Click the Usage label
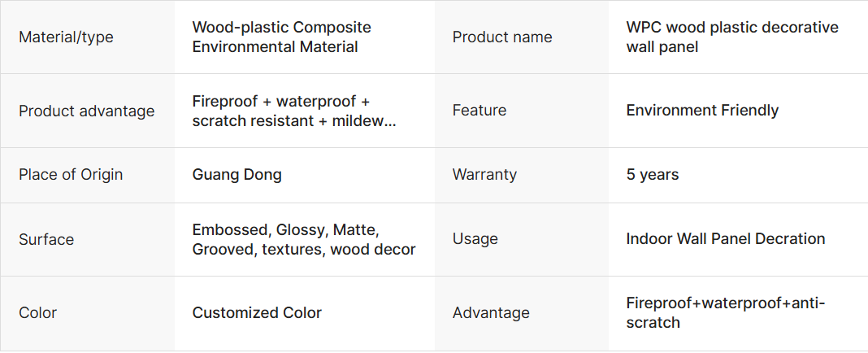The width and height of the screenshot is (868, 353). [475, 239]
